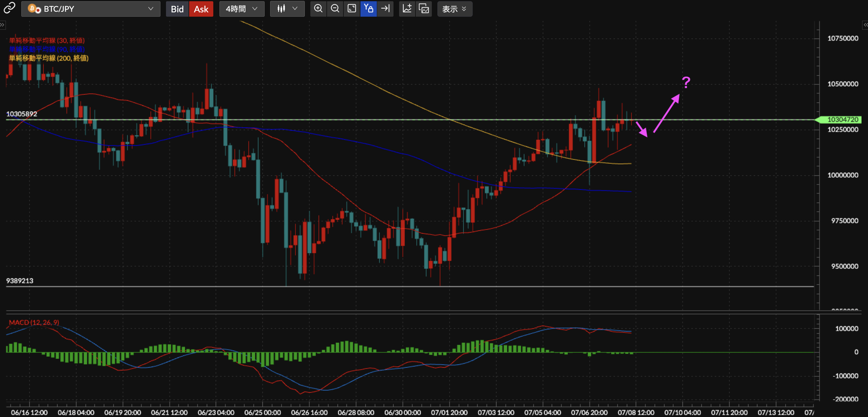Open the BTC/JPY symbol dropdown
The image size is (868, 417).
click(x=91, y=9)
